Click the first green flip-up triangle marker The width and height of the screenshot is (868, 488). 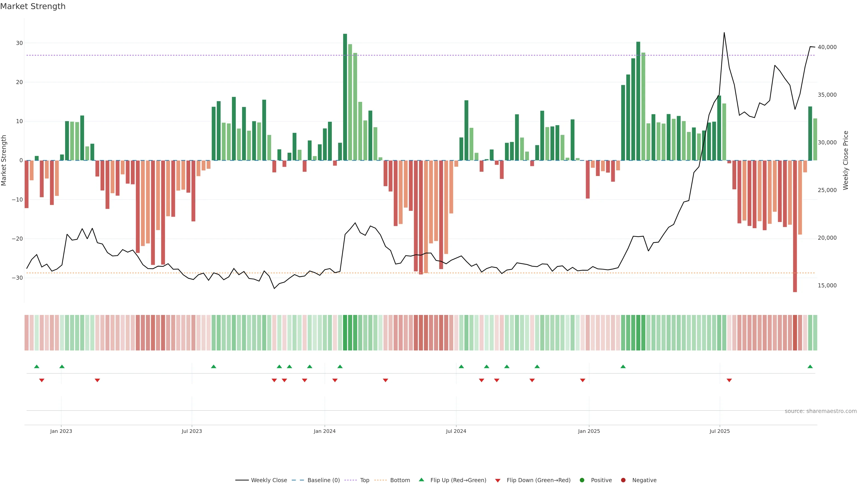click(x=37, y=366)
